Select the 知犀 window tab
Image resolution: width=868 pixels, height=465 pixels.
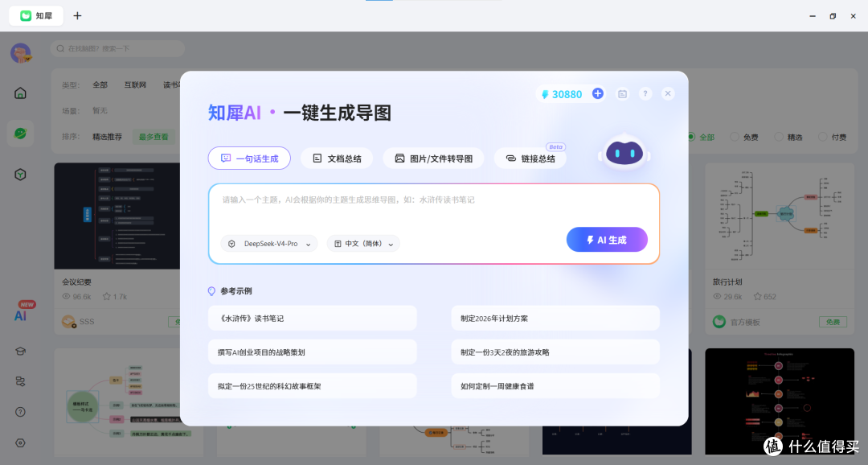(x=36, y=15)
